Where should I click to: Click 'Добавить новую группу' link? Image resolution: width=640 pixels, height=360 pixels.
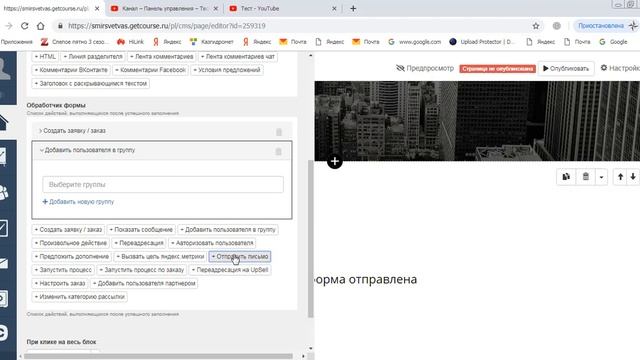(x=78, y=202)
